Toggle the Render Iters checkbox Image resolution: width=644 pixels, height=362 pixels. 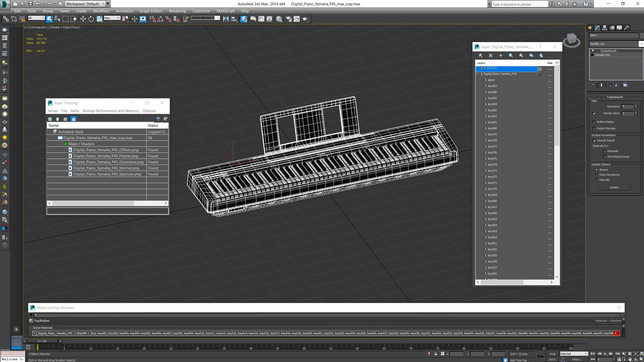point(594,114)
